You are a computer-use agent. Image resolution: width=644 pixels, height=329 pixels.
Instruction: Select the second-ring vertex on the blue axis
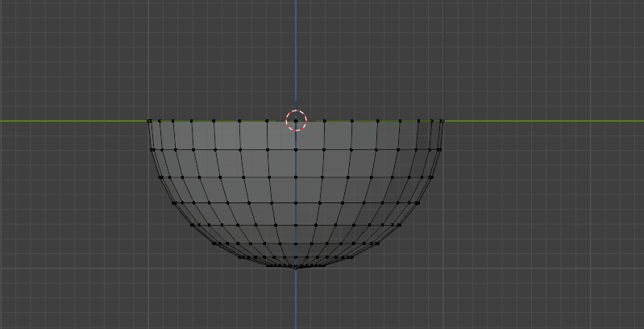point(296,149)
